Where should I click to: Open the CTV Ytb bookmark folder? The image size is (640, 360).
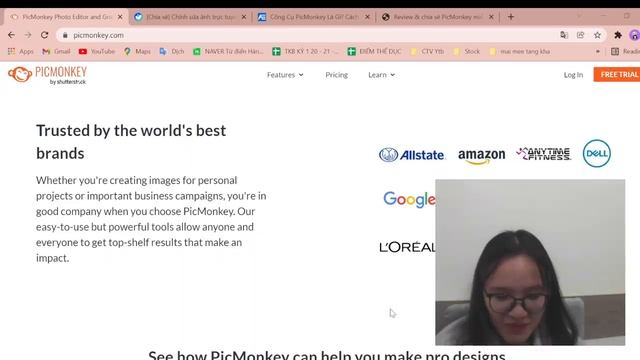pos(427,51)
